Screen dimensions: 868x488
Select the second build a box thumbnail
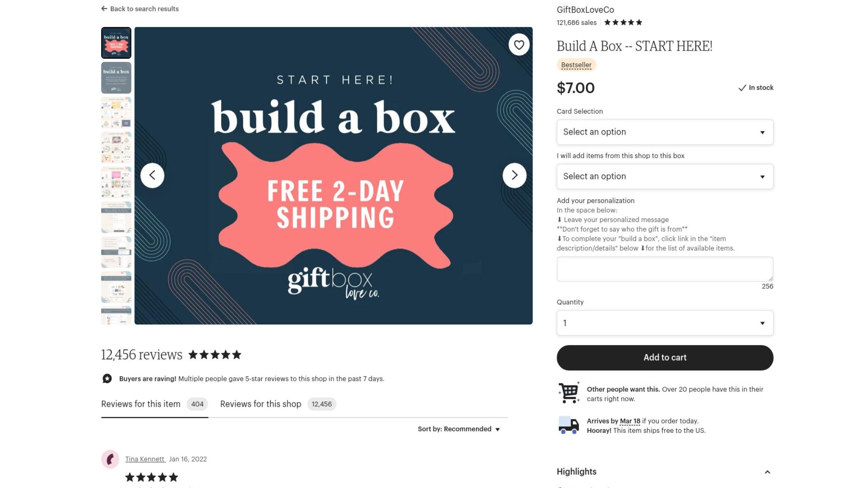(x=116, y=78)
